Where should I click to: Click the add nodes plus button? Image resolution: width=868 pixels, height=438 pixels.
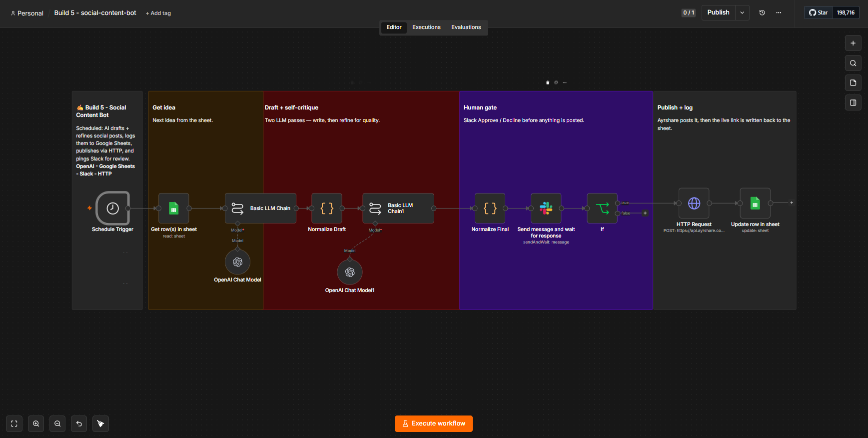tap(853, 43)
